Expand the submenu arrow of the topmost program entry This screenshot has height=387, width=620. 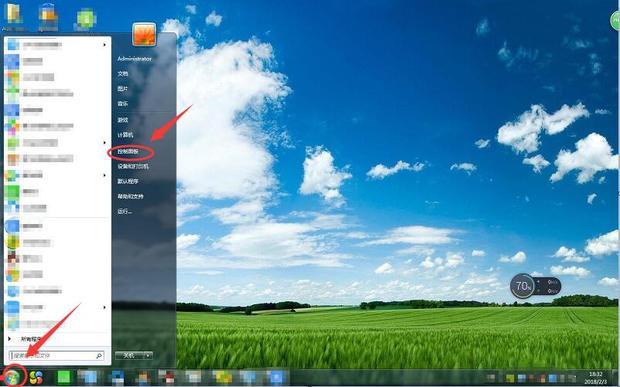click(104, 45)
